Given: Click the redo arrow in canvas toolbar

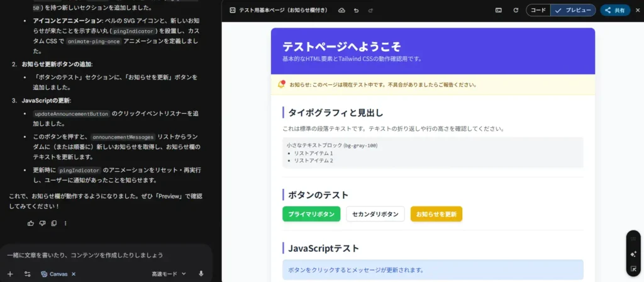Looking at the screenshot, I should click(x=370, y=10).
